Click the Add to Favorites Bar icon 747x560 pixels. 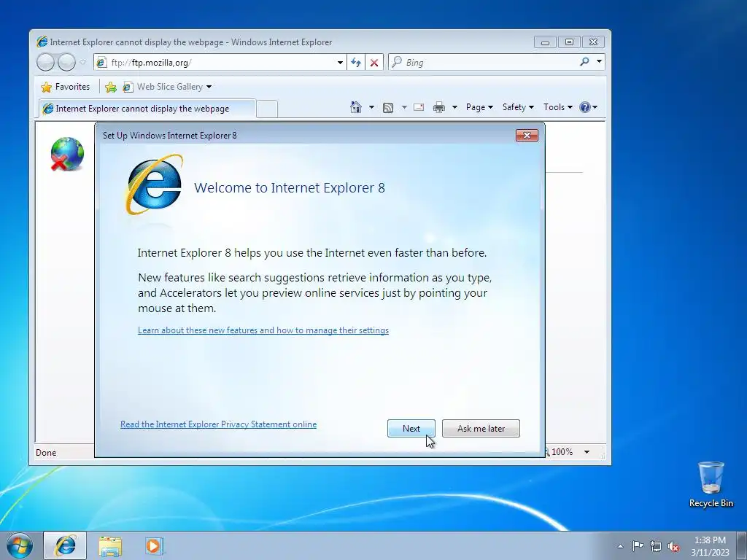click(x=111, y=87)
